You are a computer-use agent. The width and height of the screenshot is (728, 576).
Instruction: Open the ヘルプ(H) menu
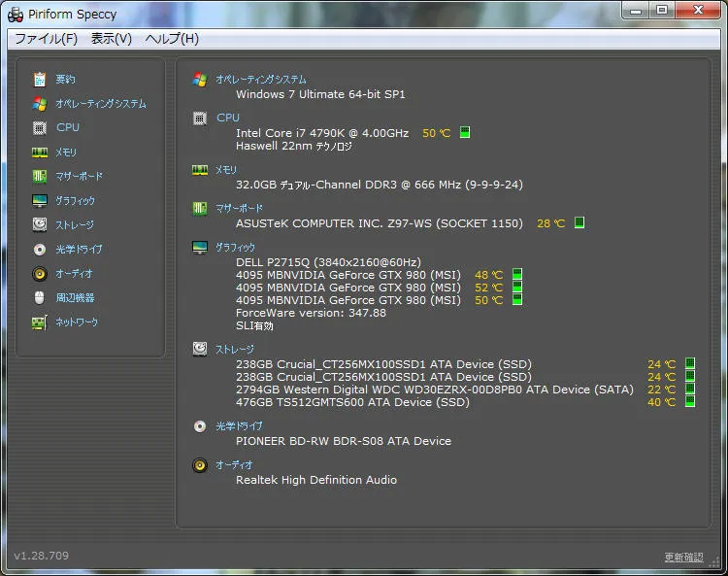click(172, 39)
